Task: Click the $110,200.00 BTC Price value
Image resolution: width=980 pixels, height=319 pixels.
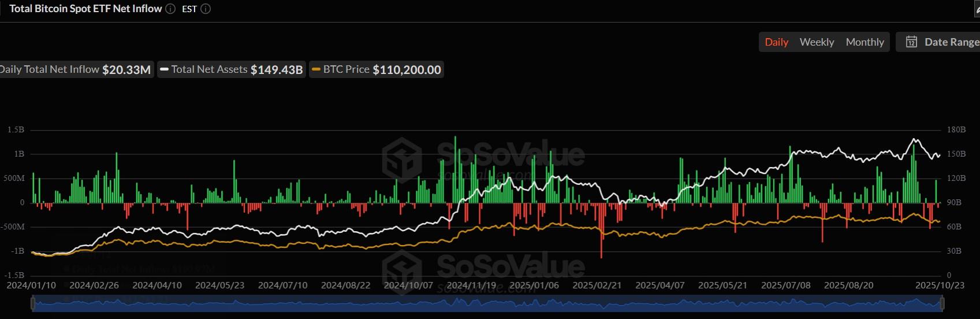Action: 407,70
